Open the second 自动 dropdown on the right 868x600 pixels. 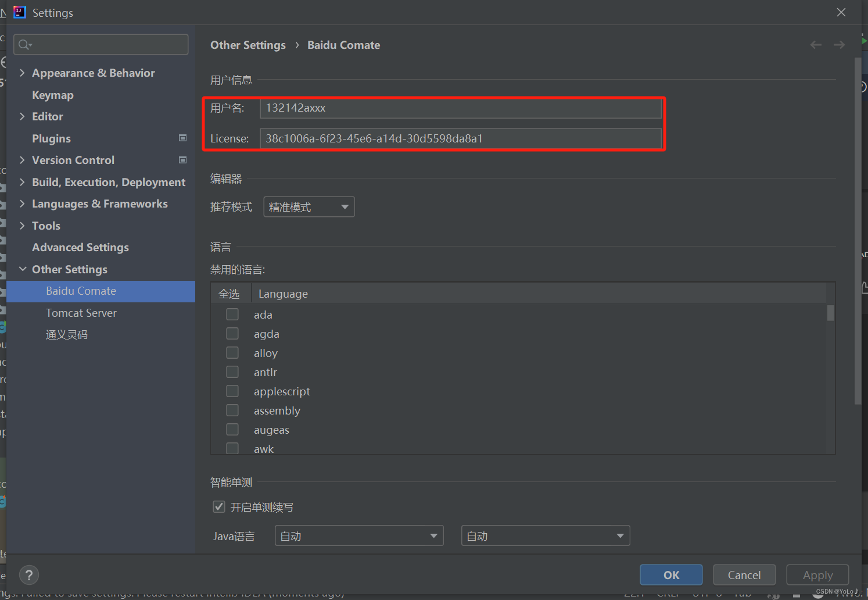pos(546,535)
